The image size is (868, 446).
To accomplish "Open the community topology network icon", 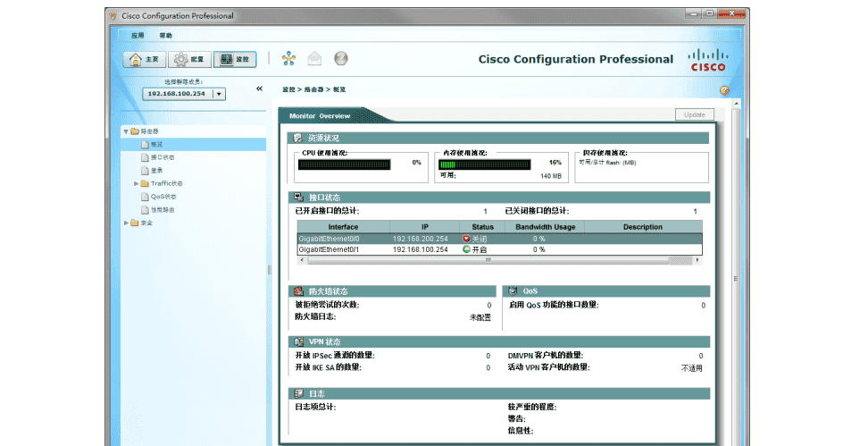I will click(x=288, y=58).
